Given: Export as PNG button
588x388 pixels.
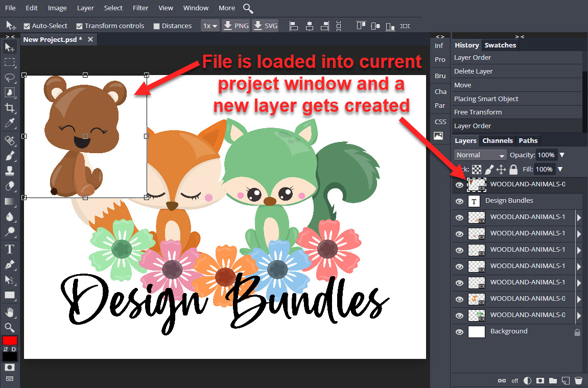Looking at the screenshot, I should tap(236, 26).
